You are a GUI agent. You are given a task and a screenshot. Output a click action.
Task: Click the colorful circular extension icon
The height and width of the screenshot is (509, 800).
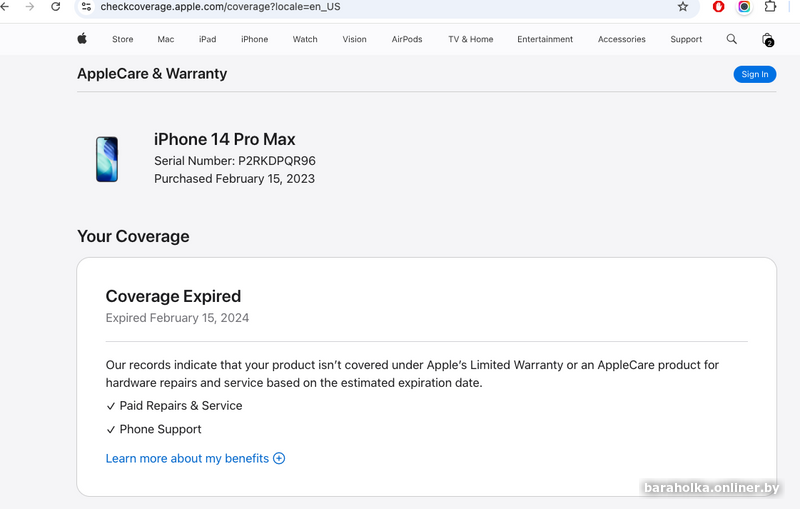click(744, 6)
